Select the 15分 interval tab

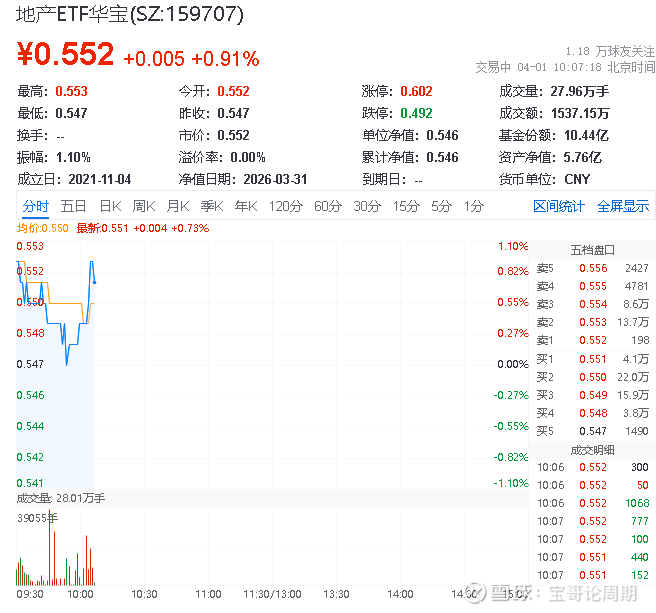pyautogui.click(x=406, y=206)
